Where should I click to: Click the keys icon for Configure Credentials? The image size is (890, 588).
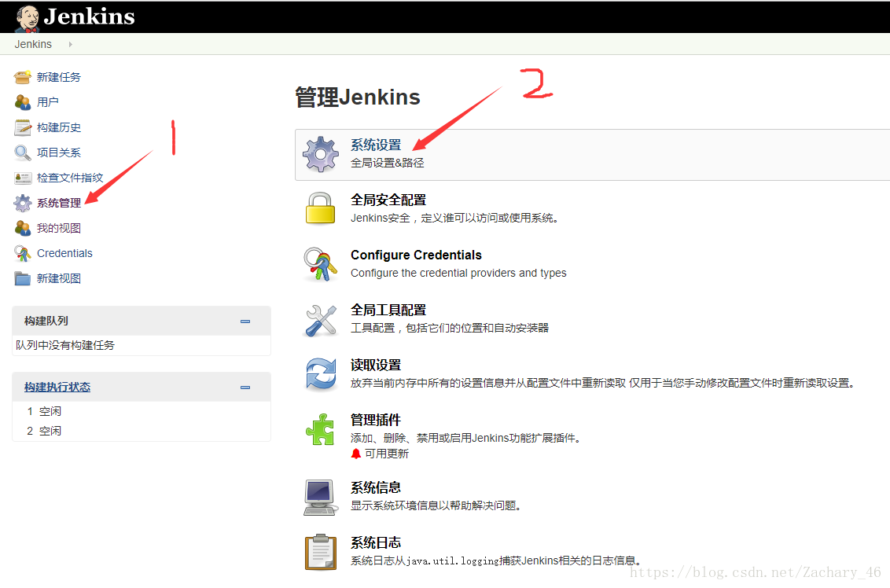pos(321,264)
